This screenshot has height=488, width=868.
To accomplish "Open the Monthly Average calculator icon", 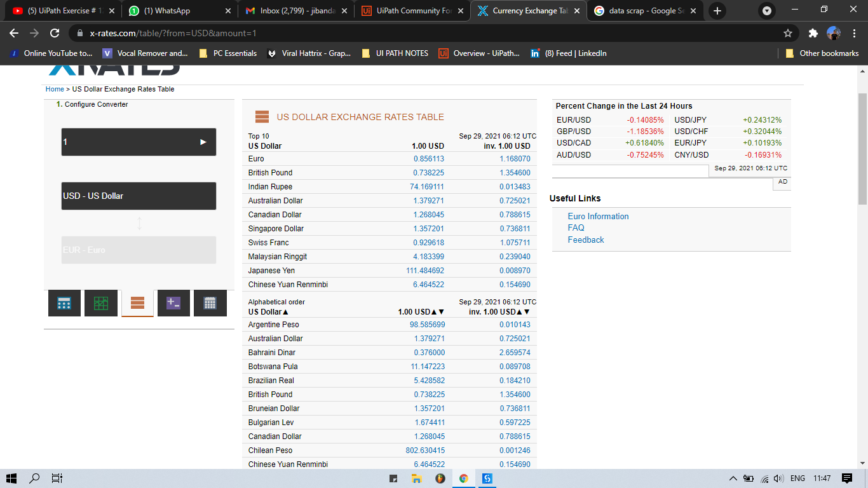I will (173, 303).
